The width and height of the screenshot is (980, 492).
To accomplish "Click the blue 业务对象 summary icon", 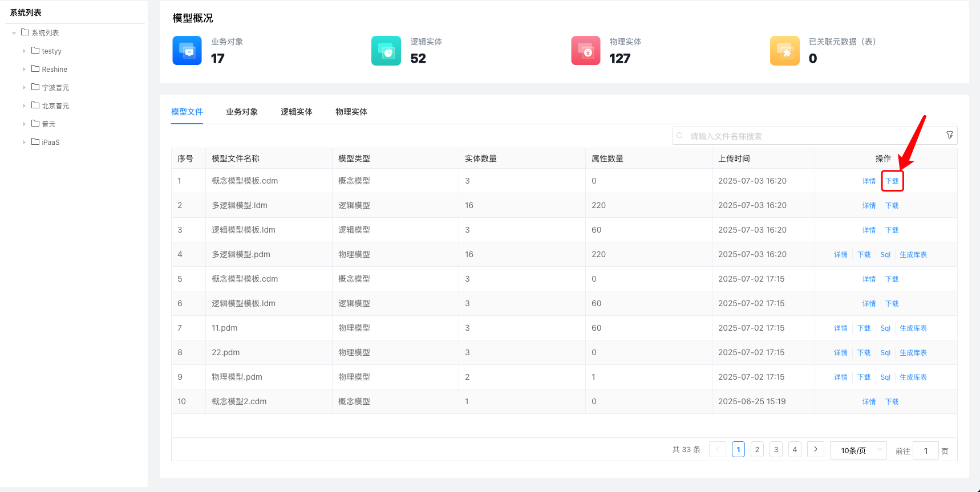I will coord(187,51).
